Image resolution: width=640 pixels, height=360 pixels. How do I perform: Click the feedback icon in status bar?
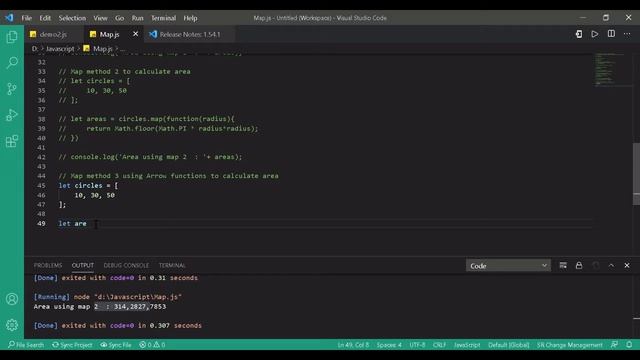pos(614,345)
